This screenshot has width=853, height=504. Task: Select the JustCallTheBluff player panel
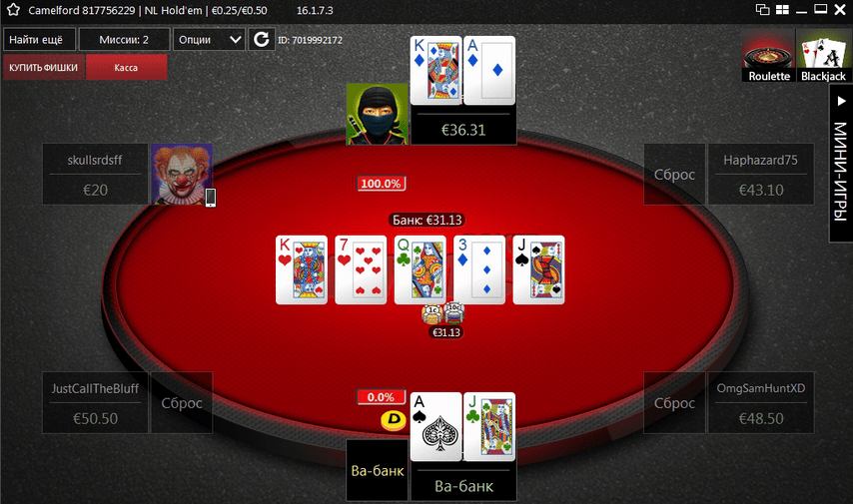coord(95,403)
